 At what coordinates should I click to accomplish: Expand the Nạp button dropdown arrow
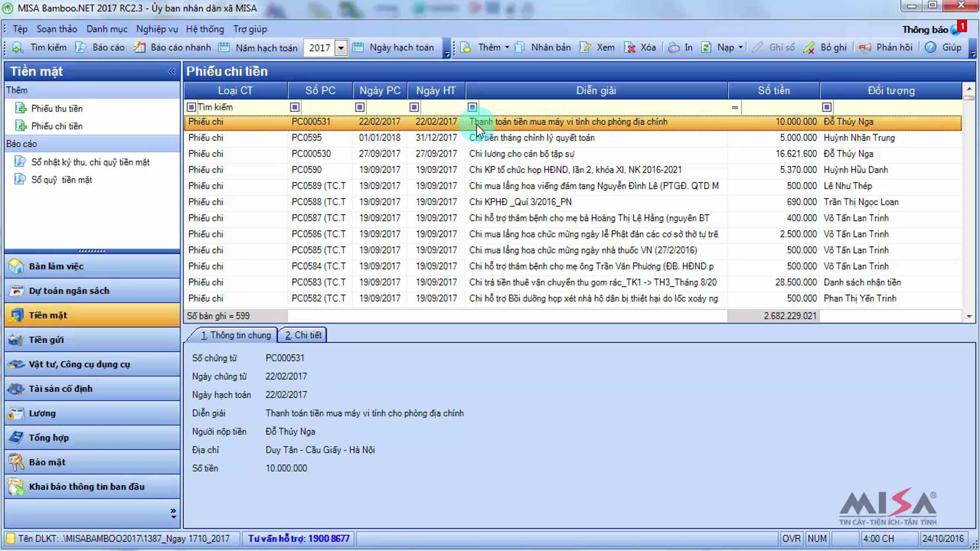tap(740, 47)
